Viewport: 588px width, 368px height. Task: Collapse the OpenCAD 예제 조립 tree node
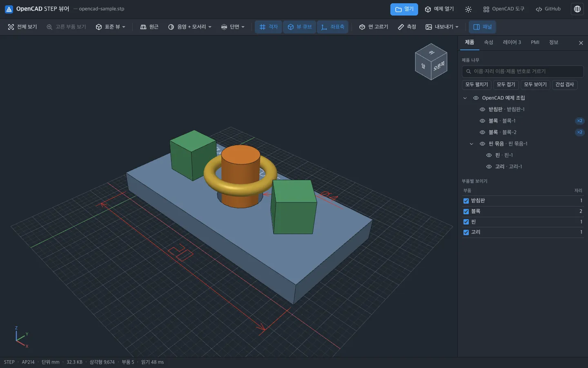465,98
